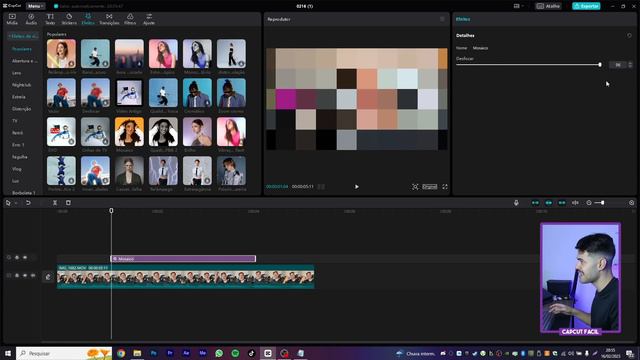This screenshot has height=360, width=640.
Task: Click the undo arrow in timeline toolbar
Action: coord(28,203)
